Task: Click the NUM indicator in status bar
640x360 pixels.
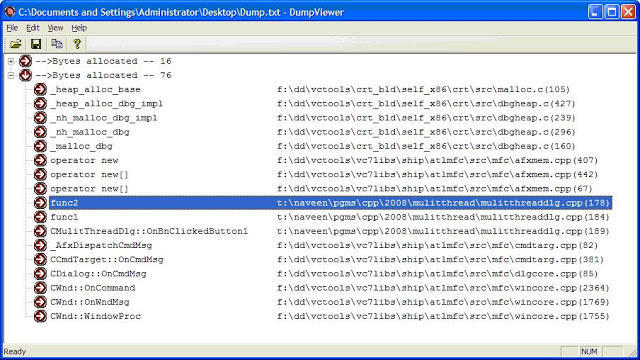Action: (589, 351)
